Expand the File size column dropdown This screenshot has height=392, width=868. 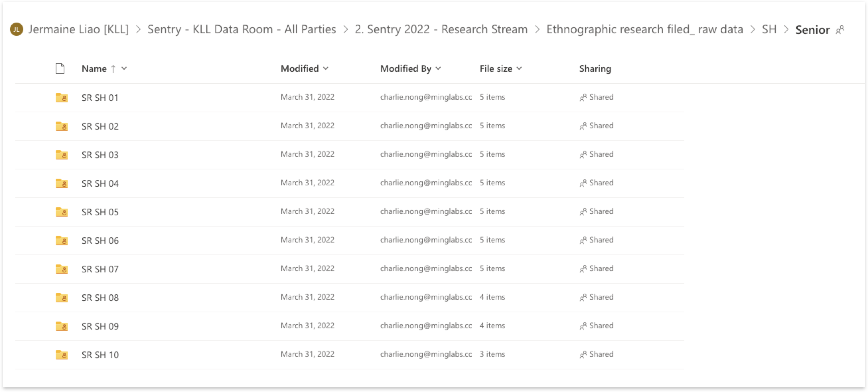519,68
